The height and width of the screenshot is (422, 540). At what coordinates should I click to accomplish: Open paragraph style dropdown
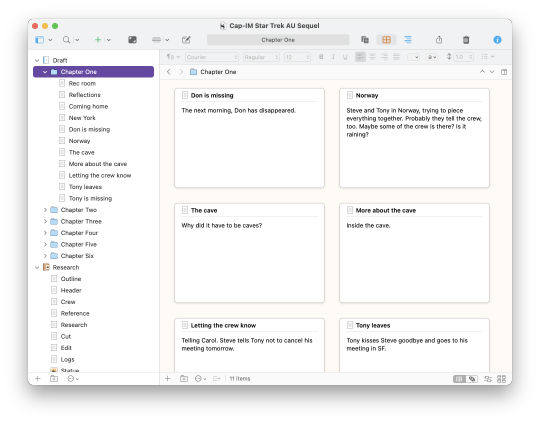pos(173,57)
